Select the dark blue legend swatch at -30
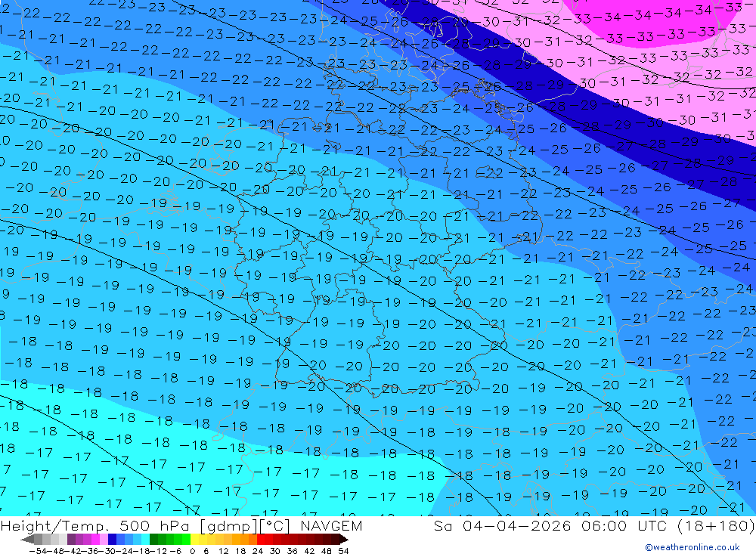Viewport: 756px width, 554px height. pos(112,539)
